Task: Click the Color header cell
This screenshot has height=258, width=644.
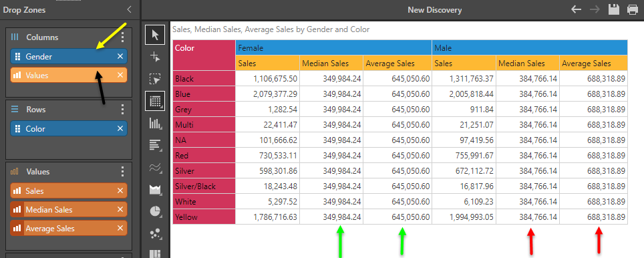Action: click(x=204, y=55)
